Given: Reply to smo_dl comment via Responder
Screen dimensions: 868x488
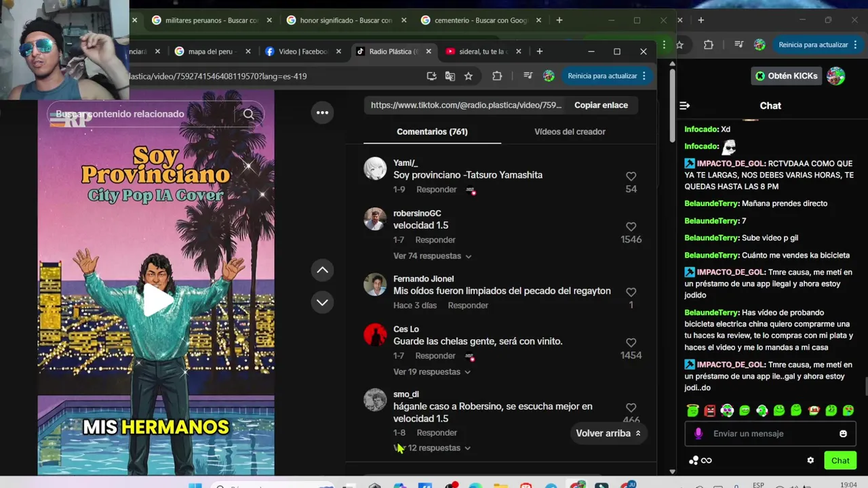Looking at the screenshot, I should [x=437, y=432].
